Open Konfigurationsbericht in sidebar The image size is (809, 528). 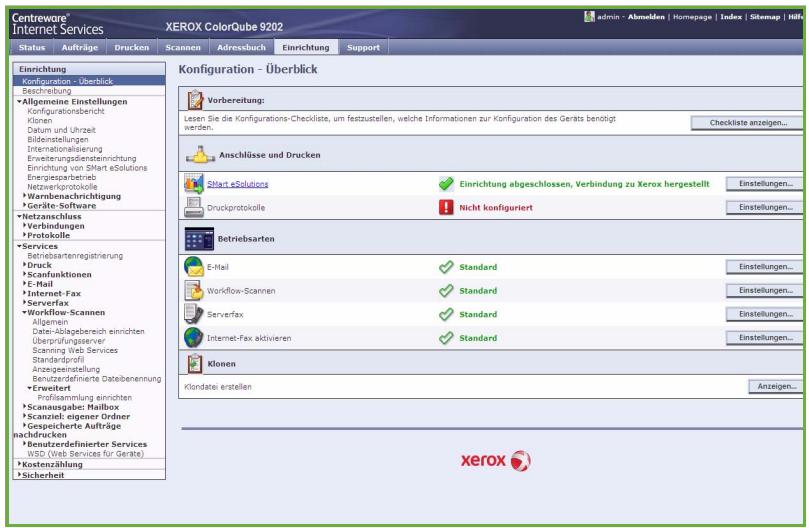coord(66,111)
